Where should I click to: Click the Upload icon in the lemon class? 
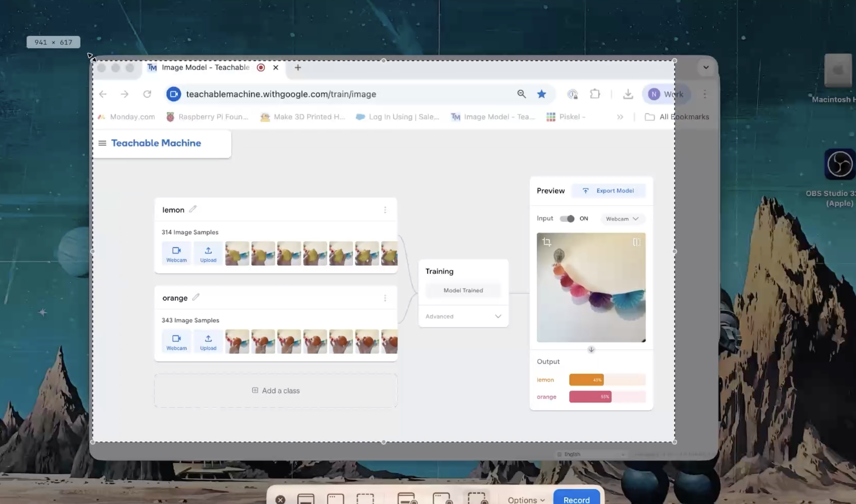pyautogui.click(x=208, y=253)
